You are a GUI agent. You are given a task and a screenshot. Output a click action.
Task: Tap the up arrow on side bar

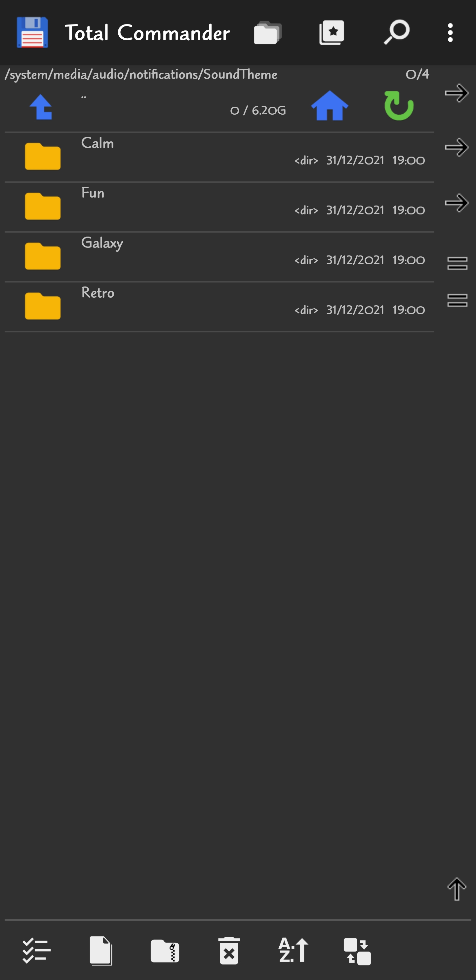456,889
